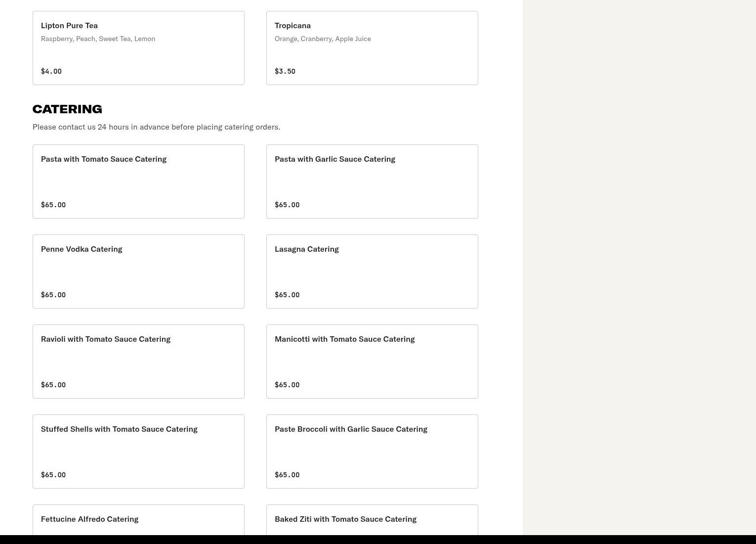Click the $3.50 price on Tropicana
This screenshot has height=544, width=756.
click(x=285, y=71)
